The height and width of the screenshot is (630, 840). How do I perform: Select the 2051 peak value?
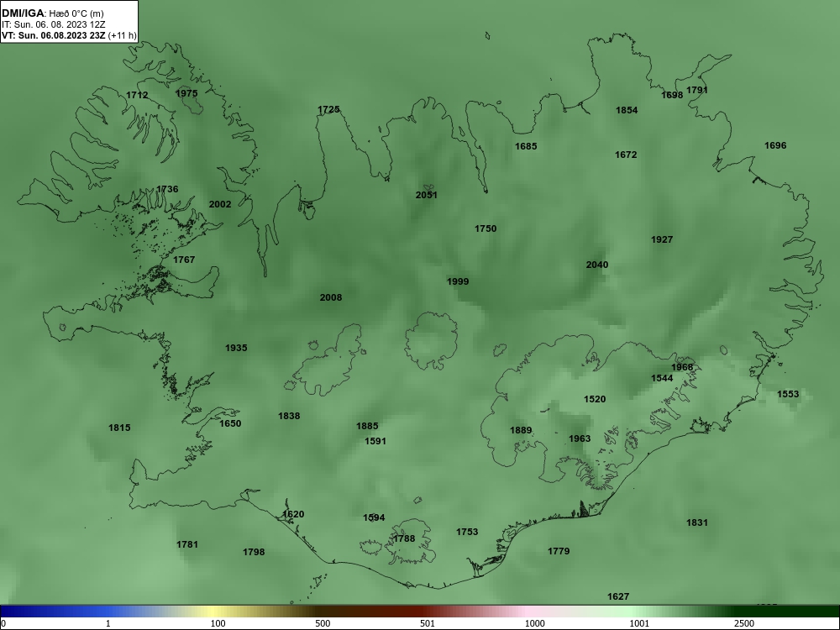point(427,195)
